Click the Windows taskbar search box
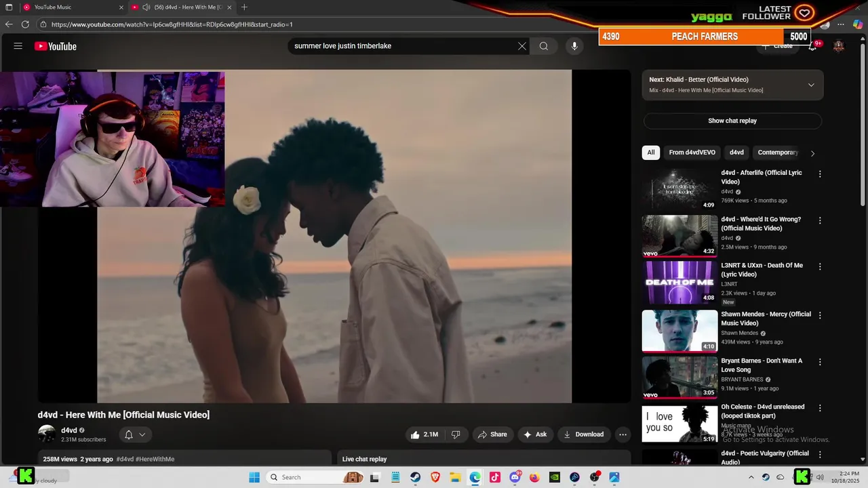This screenshot has height=488, width=868. (x=315, y=477)
